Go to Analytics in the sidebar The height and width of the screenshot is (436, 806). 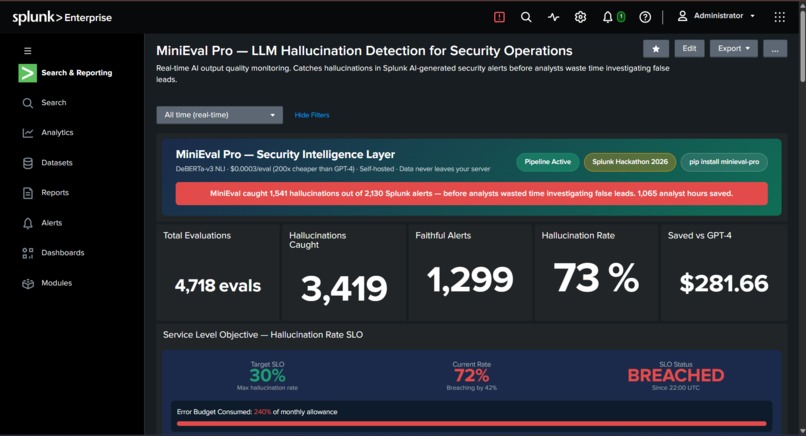tap(57, 133)
